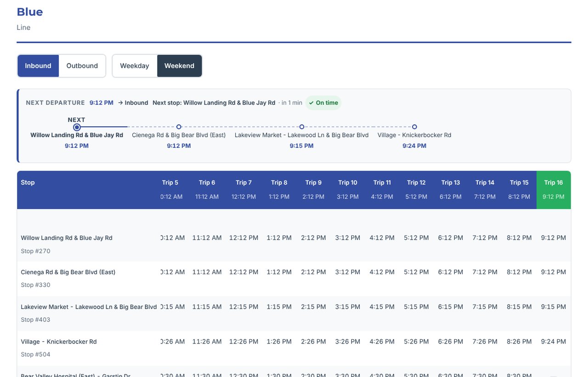Click the Village - Knickerbocker Rd stop dot on route line
The height and width of the screenshot is (377, 588).
pos(414,127)
